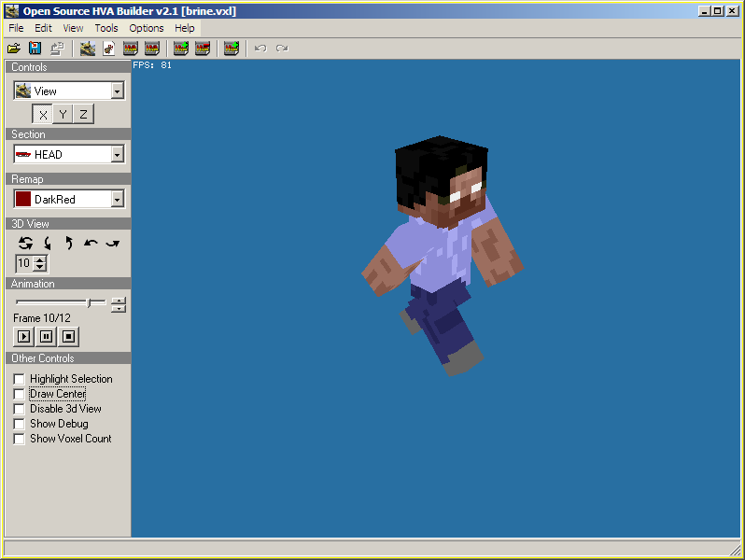The width and height of the screenshot is (745, 560).
Task: Click the app icon in title bar
Action: click(12, 11)
